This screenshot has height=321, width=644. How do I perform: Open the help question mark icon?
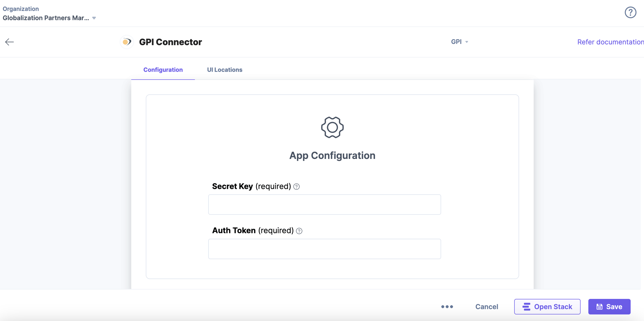[630, 13]
